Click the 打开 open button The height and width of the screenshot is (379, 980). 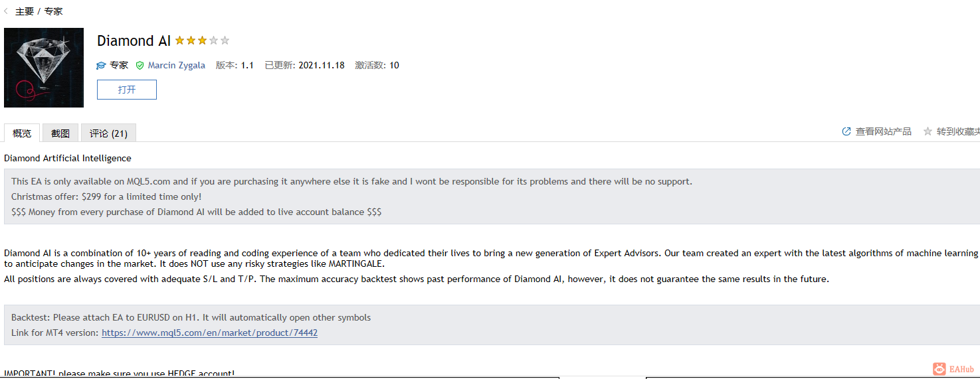coord(127,90)
